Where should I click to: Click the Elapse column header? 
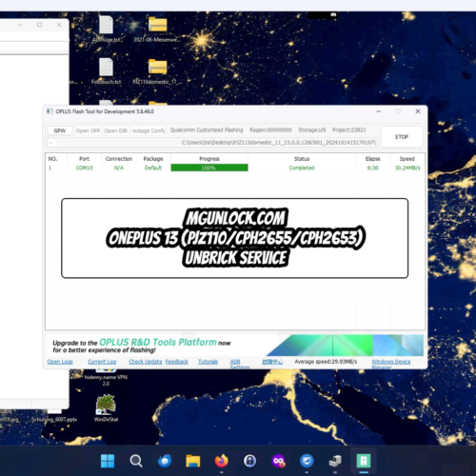point(373,159)
